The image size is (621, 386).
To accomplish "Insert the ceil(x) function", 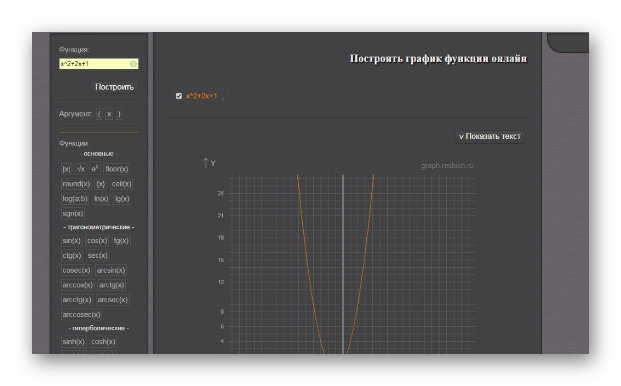I will [121, 184].
